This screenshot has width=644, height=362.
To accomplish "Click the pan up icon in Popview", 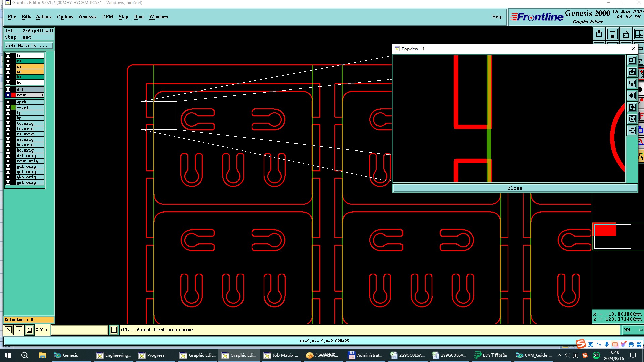I will click(x=632, y=72).
